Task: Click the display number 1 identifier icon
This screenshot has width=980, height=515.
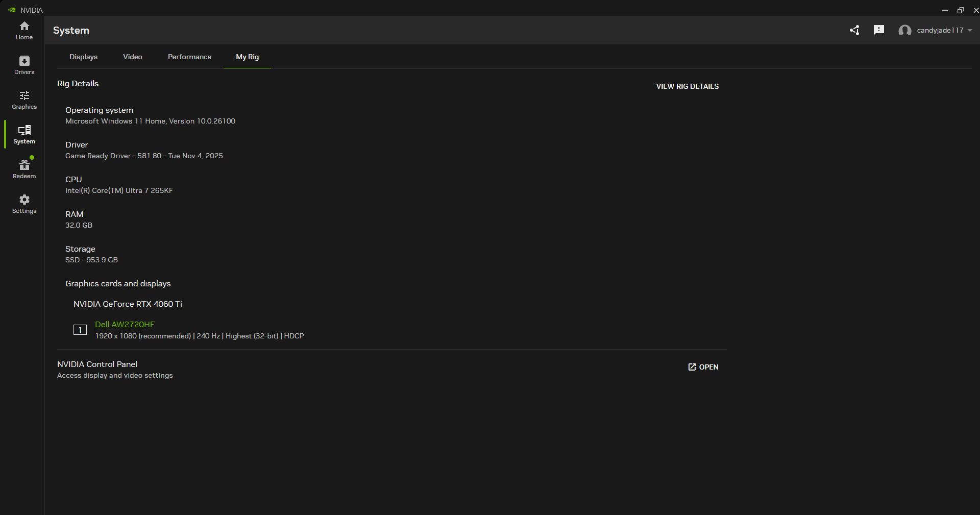Action: tap(80, 330)
